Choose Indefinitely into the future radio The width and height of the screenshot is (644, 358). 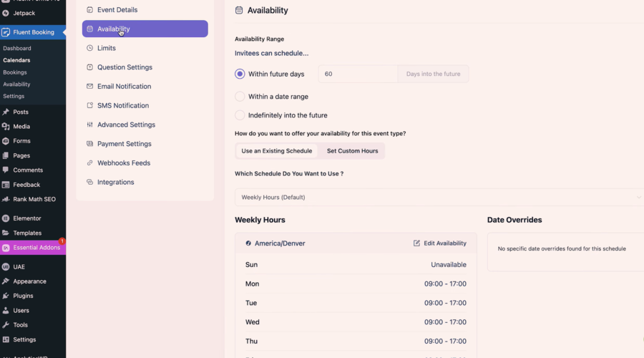240,115
